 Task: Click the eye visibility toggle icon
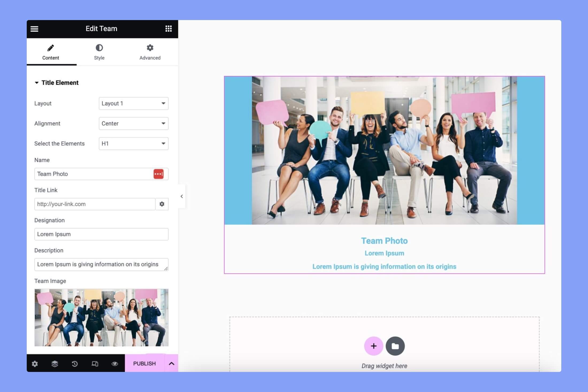point(114,363)
